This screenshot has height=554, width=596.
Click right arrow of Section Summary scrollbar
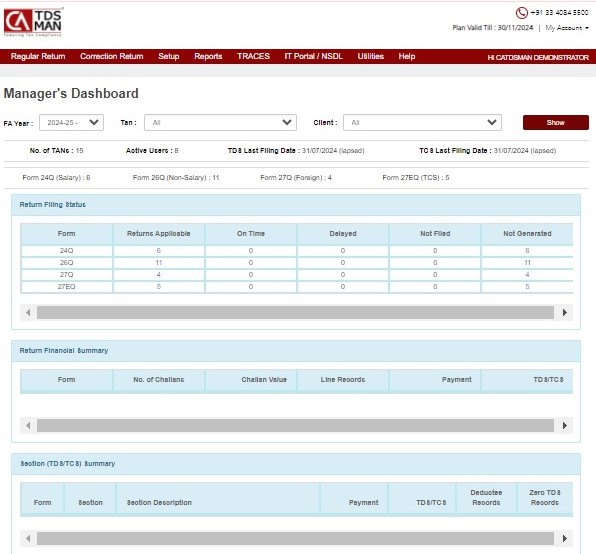[564, 538]
